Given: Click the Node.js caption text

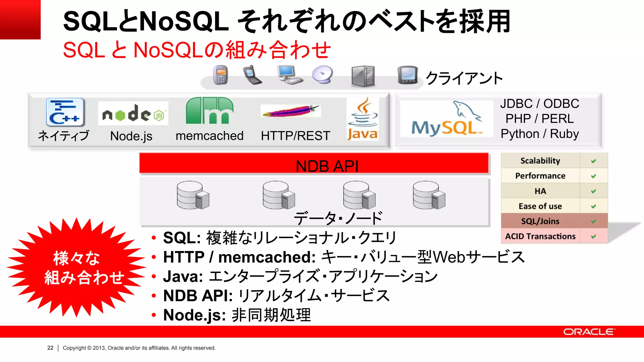Looking at the screenshot, I should click(x=131, y=136).
